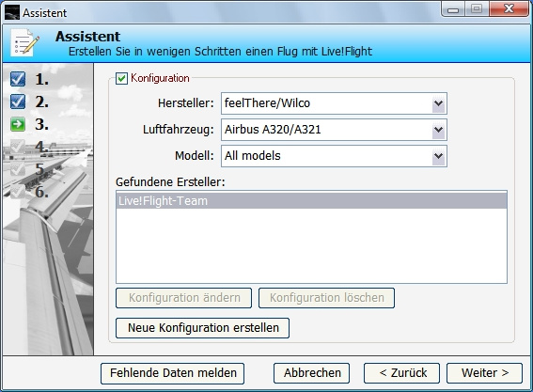Image resolution: width=533 pixels, height=392 pixels.
Task: Cancel the wizard with Abbrechen
Action: click(312, 373)
